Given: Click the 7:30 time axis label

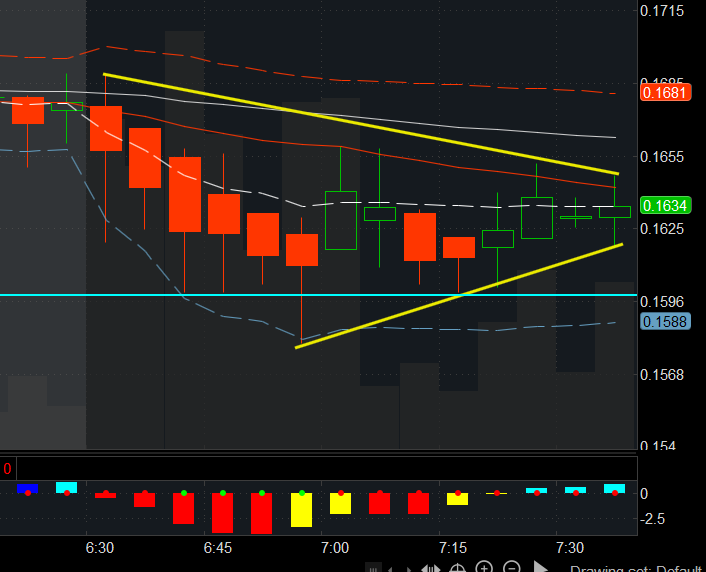Looking at the screenshot, I should click(570, 548).
